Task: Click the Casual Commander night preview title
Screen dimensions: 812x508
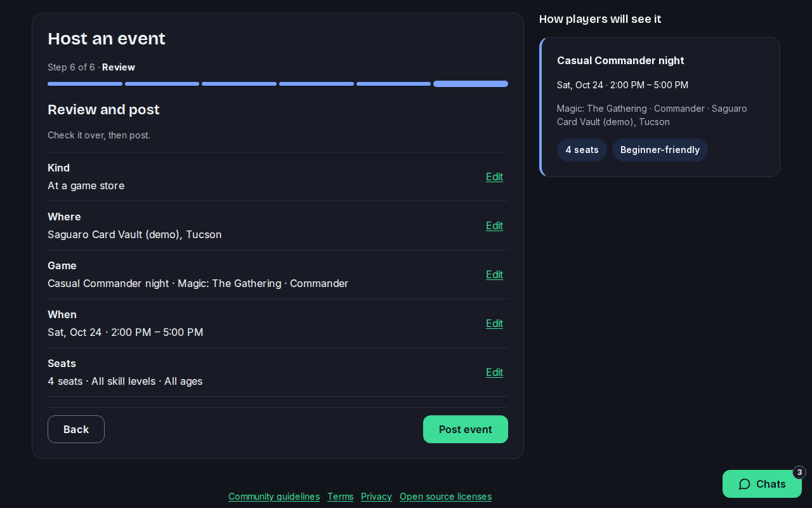Action: pos(620,60)
